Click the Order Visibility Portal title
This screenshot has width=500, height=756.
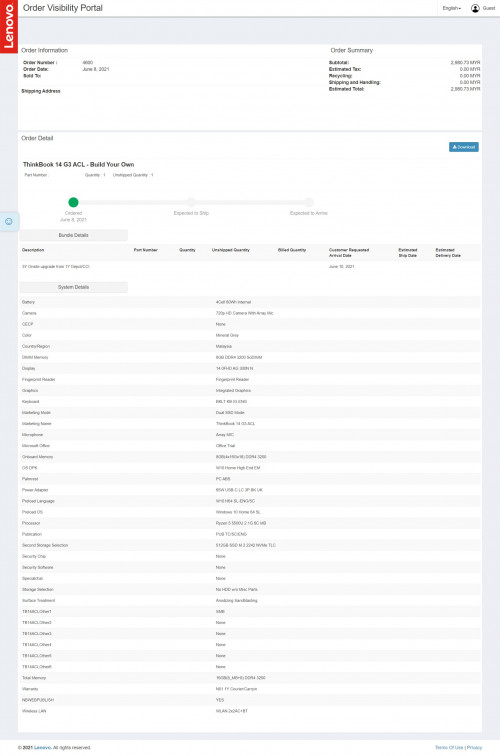[x=63, y=8]
